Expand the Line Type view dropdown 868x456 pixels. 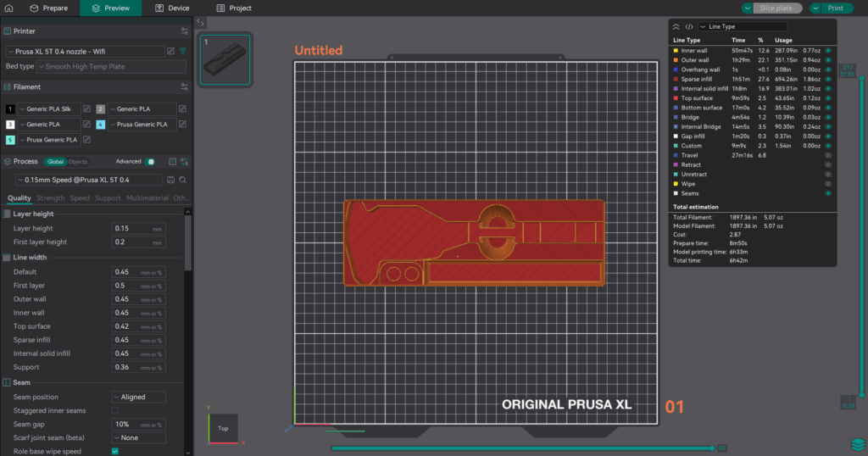(x=730, y=27)
